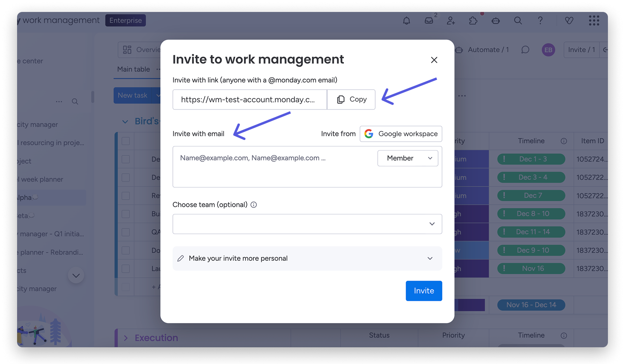Click the Invite / 1 button in board header
Screen dimensions: 625x364
[x=581, y=50]
